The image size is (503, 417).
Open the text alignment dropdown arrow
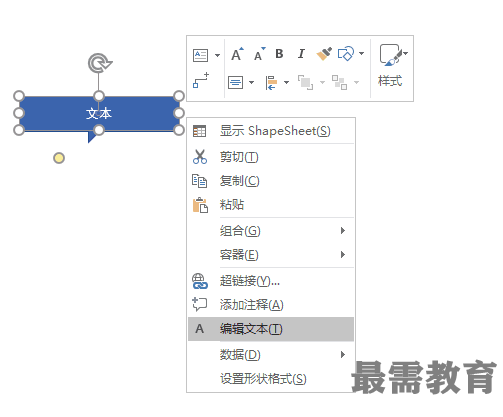251,82
